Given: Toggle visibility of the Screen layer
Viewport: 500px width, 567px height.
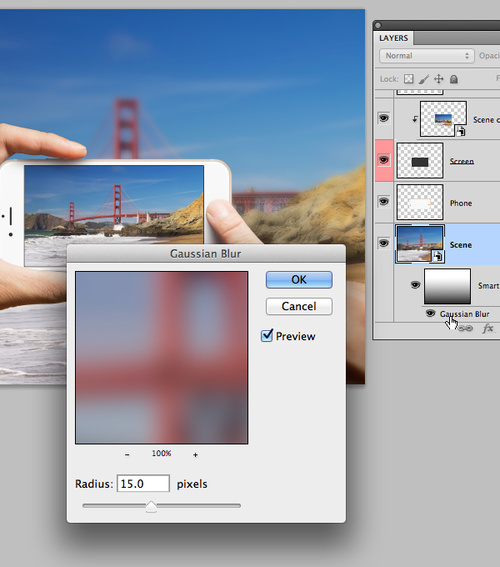Looking at the screenshot, I should (384, 160).
